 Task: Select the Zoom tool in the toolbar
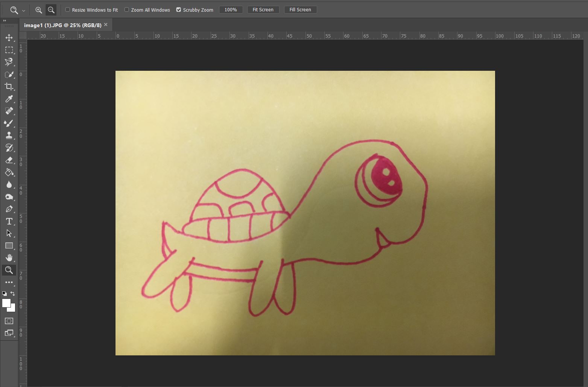(9, 270)
